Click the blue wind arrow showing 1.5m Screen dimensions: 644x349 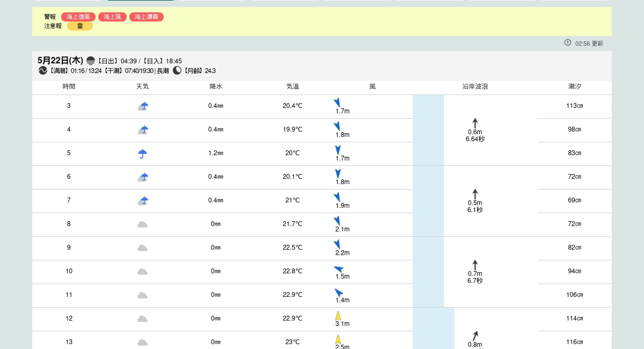click(339, 269)
